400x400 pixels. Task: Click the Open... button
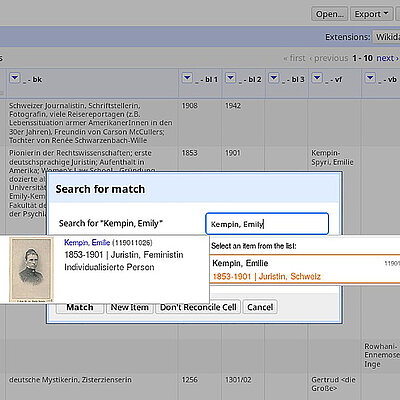[330, 14]
